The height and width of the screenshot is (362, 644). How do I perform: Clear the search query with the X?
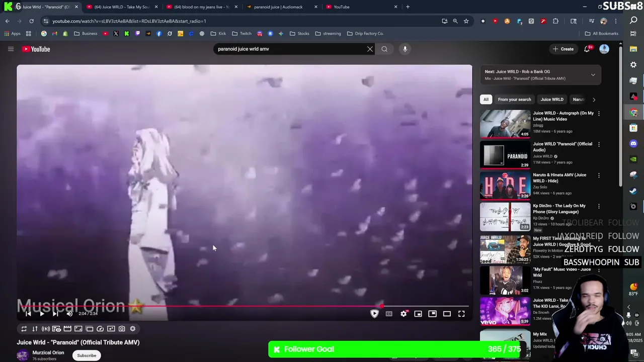(x=370, y=49)
